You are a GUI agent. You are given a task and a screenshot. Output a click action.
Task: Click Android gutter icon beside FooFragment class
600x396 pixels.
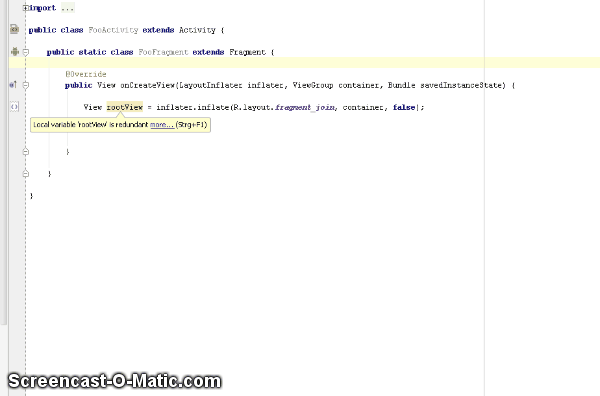pos(15,52)
